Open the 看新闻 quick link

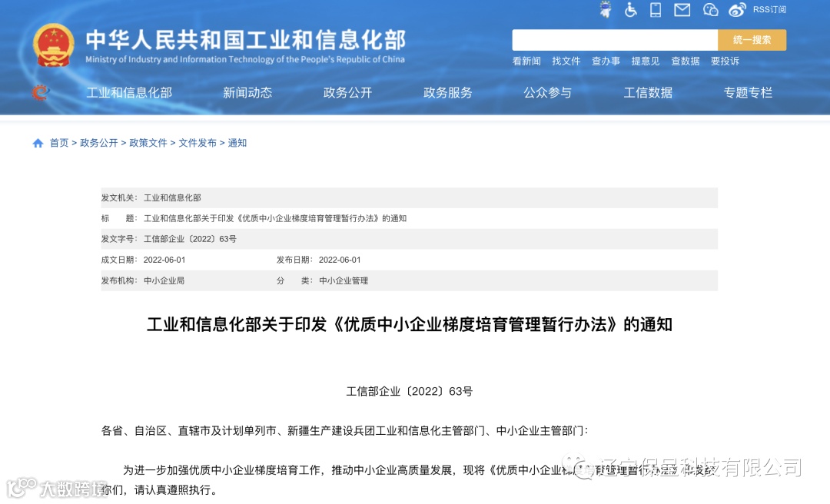526,61
